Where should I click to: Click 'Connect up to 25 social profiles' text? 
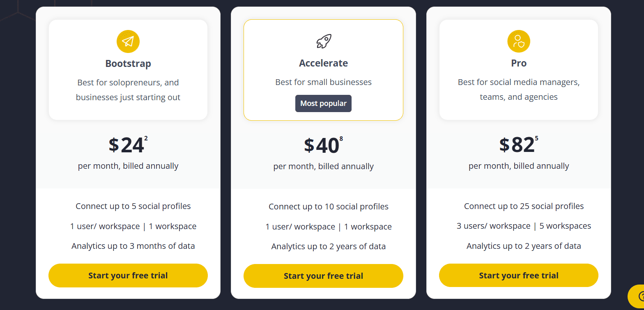[x=524, y=206]
